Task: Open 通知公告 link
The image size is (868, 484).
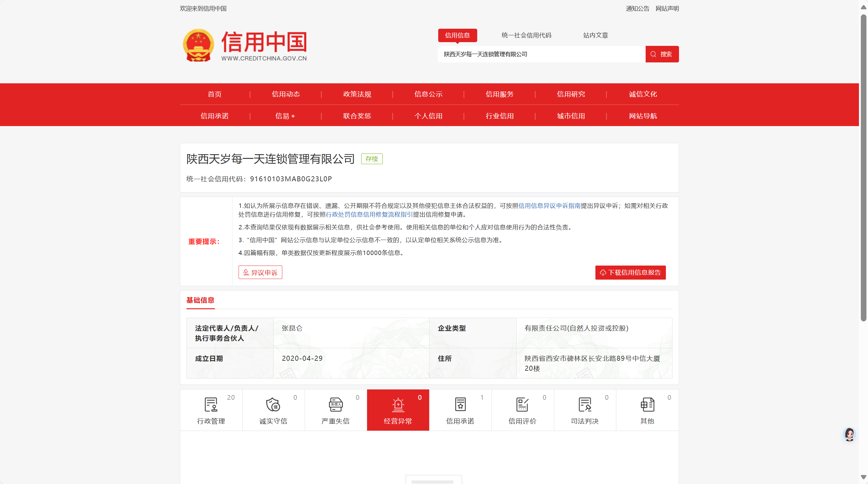Action: click(638, 8)
